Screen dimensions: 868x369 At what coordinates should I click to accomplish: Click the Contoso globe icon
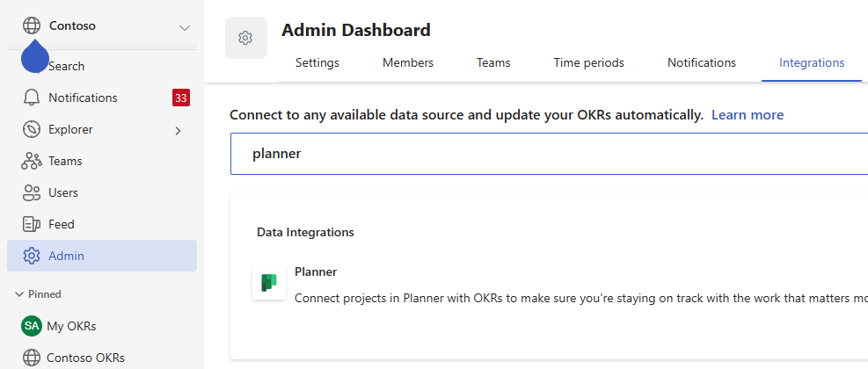32,25
